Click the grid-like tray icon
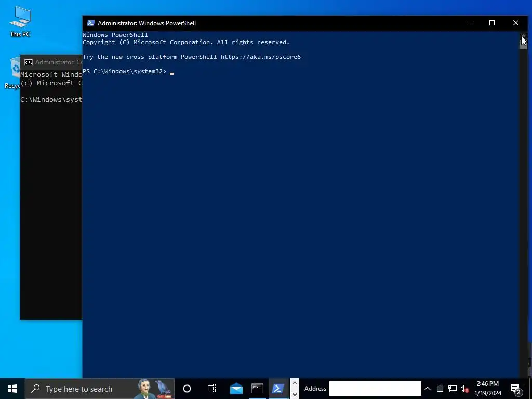This screenshot has width=532, height=399. pyautogui.click(x=440, y=389)
